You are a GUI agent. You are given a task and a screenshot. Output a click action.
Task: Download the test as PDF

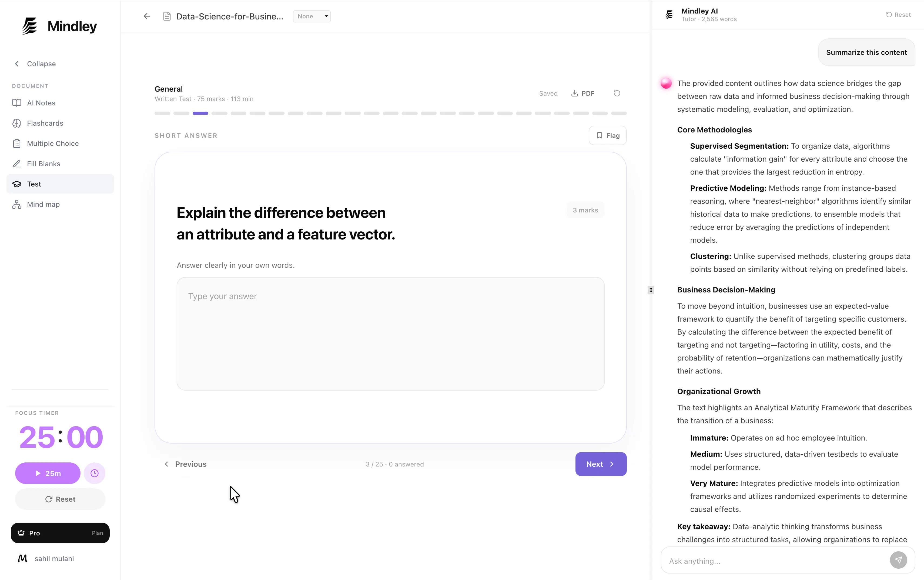[583, 93]
